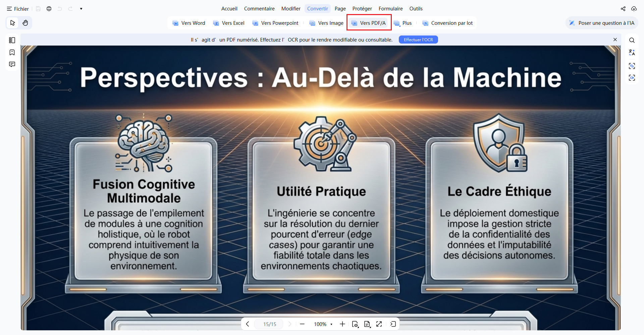Open the bookmarks panel
This screenshot has height=335, width=644.
pos(12,52)
